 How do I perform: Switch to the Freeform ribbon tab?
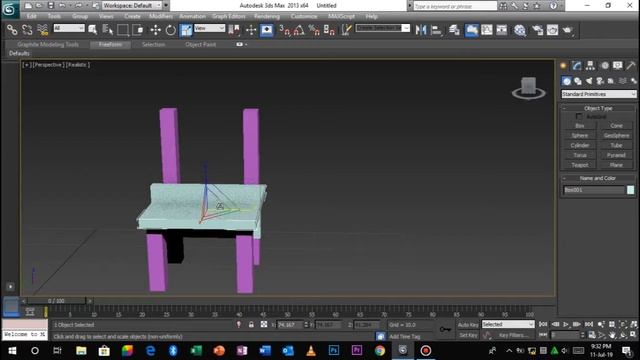pos(110,44)
